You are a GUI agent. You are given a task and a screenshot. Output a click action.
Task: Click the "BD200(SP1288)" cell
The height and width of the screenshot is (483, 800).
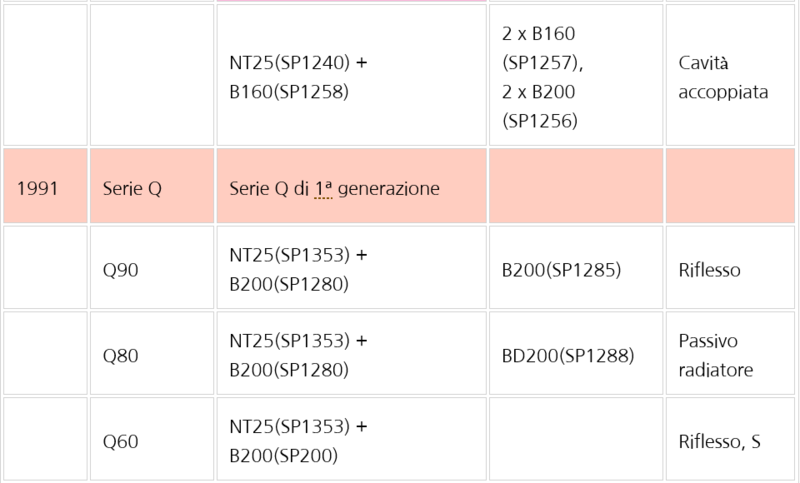point(568,354)
